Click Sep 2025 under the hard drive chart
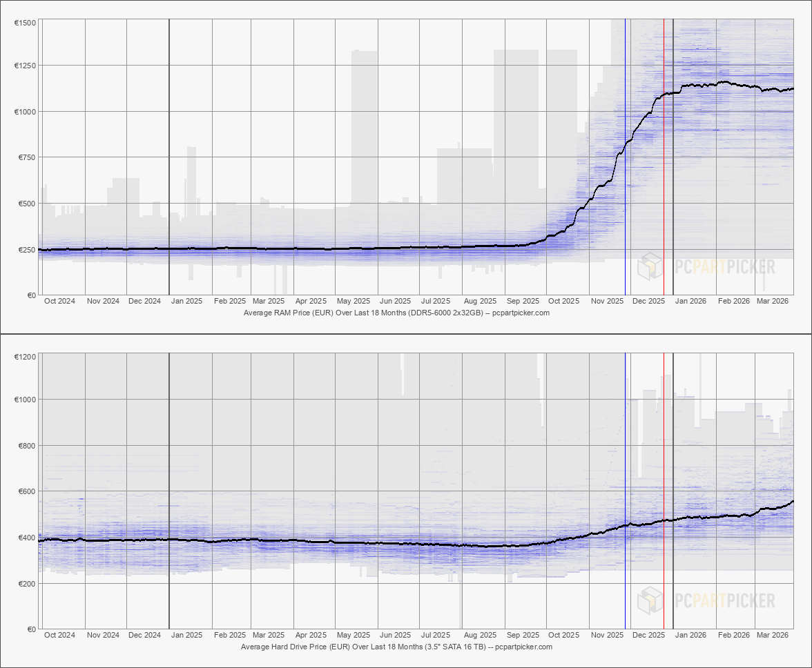 pyautogui.click(x=523, y=635)
